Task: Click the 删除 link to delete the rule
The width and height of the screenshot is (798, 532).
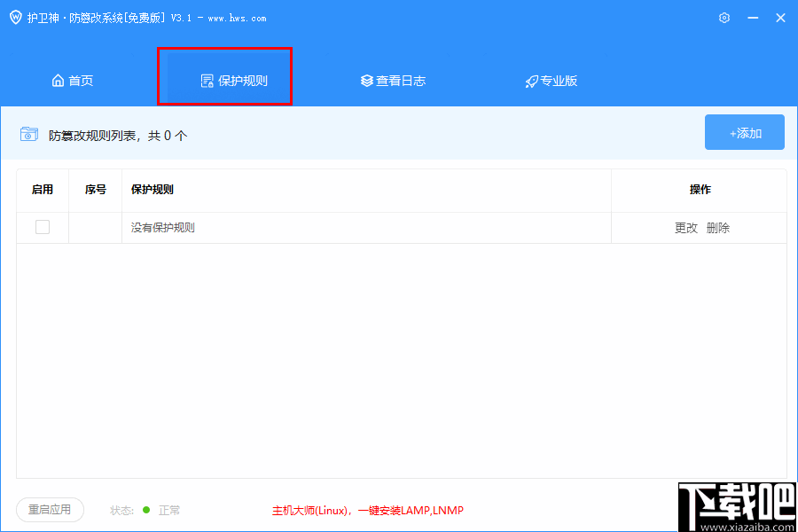Action: click(717, 227)
